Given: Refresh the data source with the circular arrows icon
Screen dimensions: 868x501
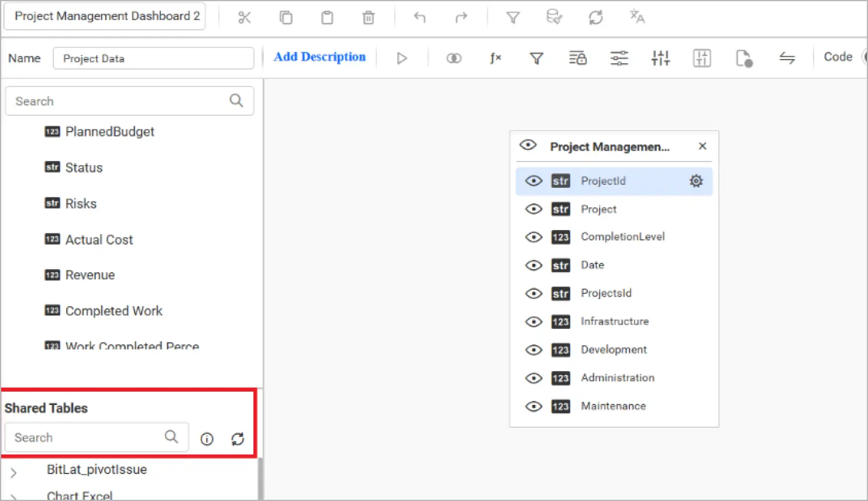Looking at the screenshot, I should coord(595,17).
